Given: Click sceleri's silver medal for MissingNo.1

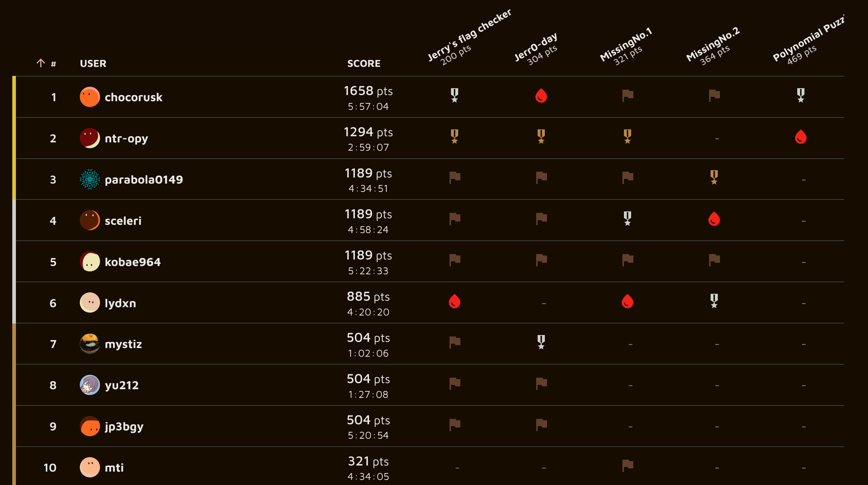Looking at the screenshot, I should pos(628,219).
